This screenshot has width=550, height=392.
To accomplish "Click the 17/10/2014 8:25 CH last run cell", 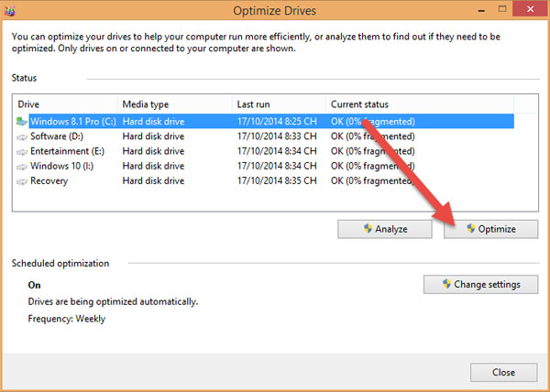I will coord(277,122).
